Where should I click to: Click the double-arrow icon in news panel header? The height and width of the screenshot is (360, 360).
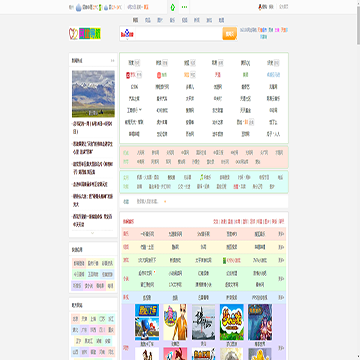click(x=112, y=61)
